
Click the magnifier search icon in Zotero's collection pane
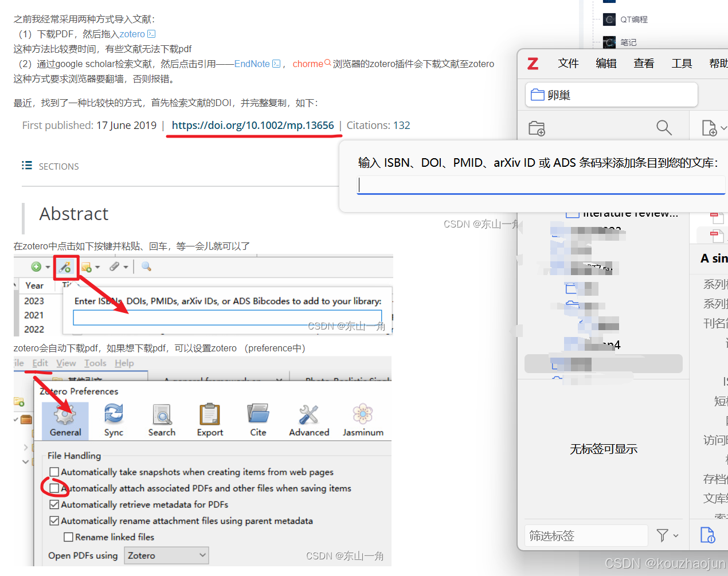664,128
